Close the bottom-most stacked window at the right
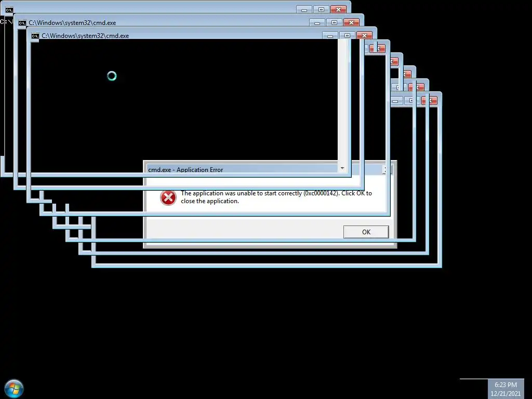 [x=430, y=100]
